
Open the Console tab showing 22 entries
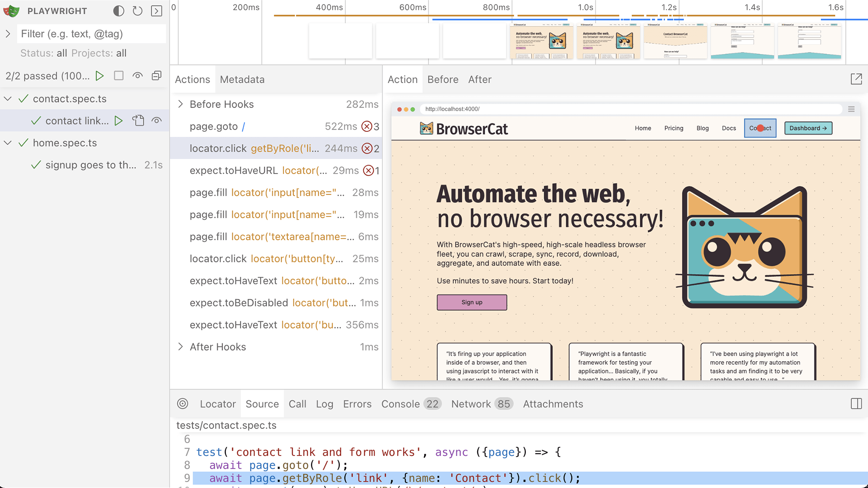(x=400, y=404)
